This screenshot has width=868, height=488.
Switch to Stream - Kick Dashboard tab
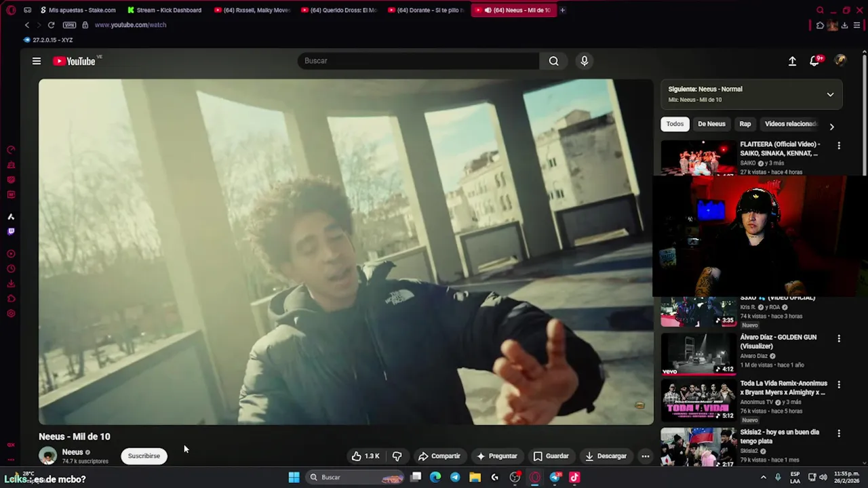coord(164,10)
